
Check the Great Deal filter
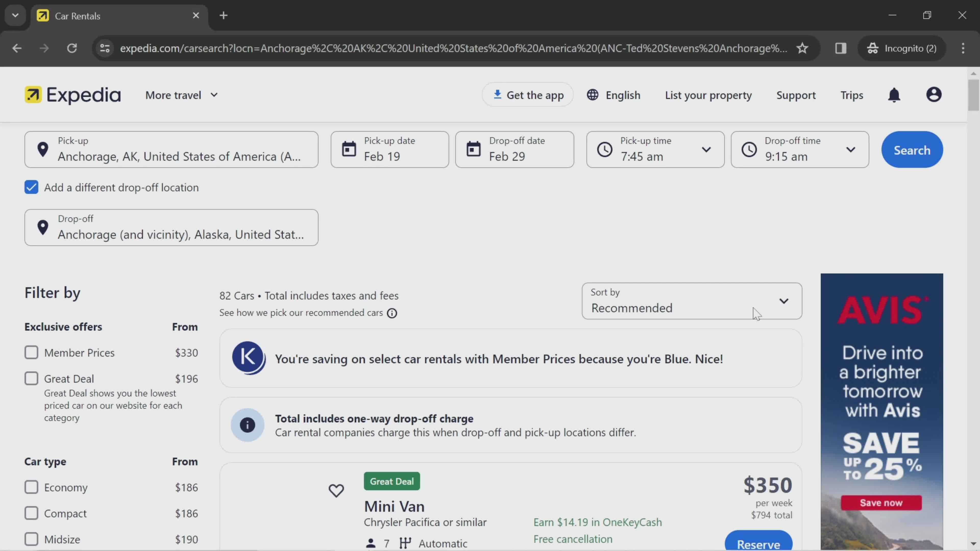[31, 378]
